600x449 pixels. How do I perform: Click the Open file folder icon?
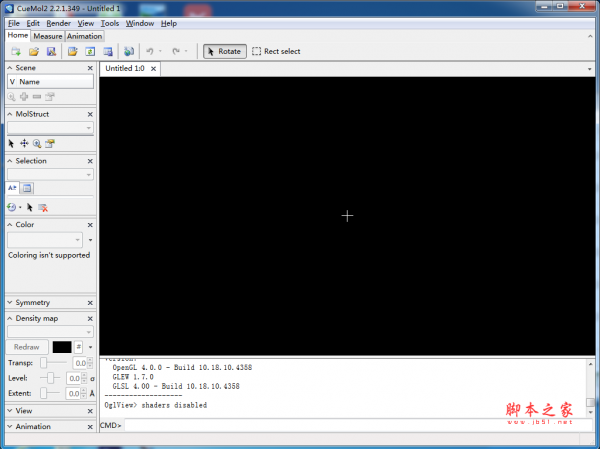(x=34, y=51)
